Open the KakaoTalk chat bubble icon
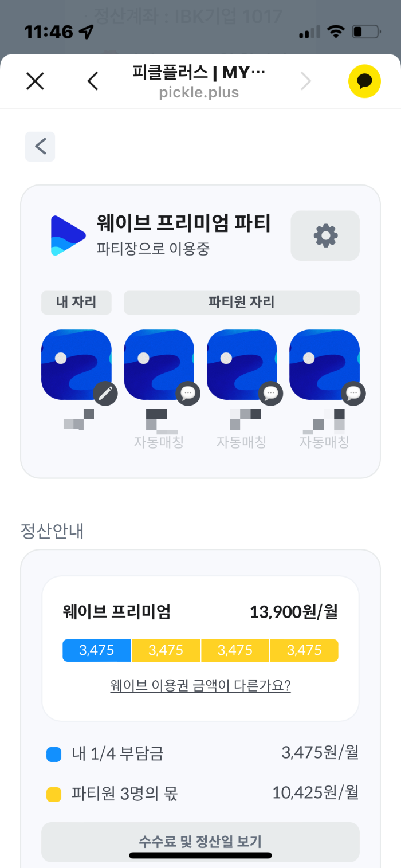This screenshot has width=401, height=868. [364, 81]
